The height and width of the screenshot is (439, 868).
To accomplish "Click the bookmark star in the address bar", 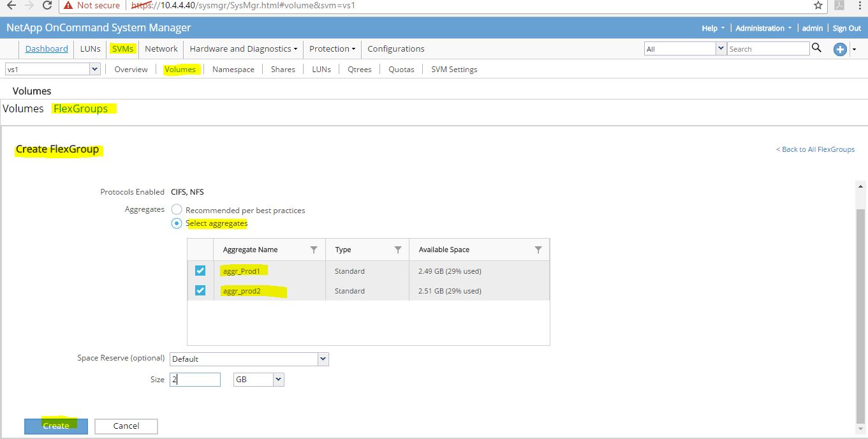I will point(819,5).
